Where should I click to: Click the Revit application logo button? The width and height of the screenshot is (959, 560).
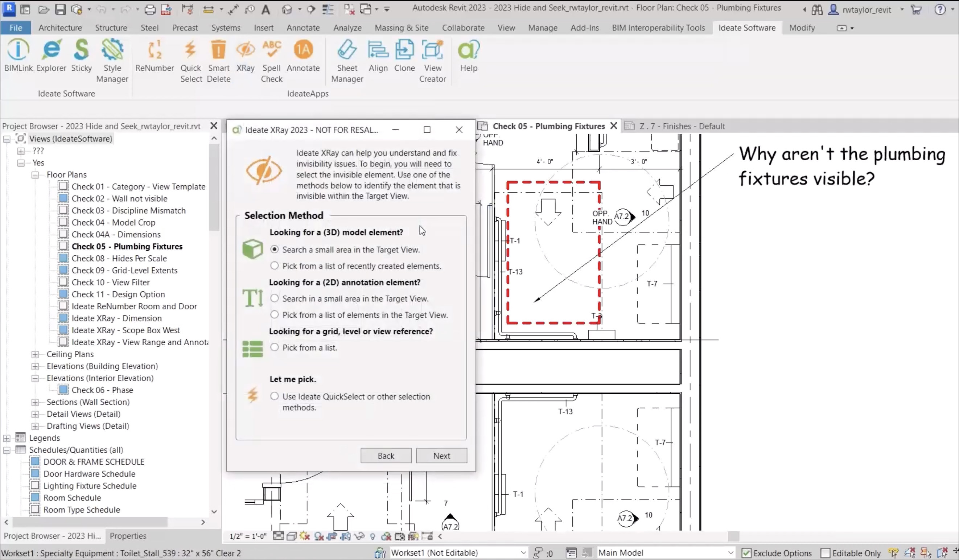[x=9, y=9]
